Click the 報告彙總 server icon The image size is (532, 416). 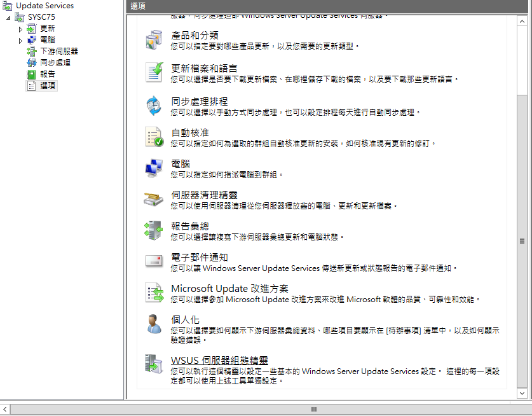tap(154, 231)
